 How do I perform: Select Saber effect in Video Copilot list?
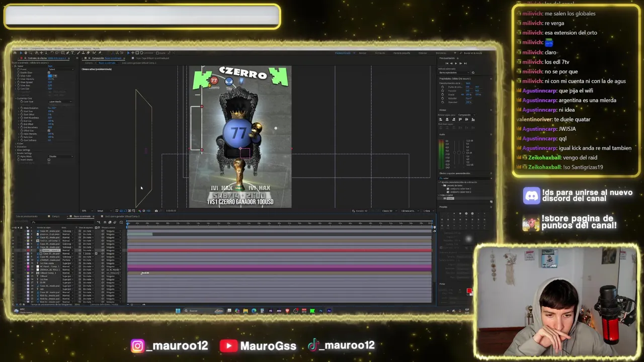[x=450, y=198]
